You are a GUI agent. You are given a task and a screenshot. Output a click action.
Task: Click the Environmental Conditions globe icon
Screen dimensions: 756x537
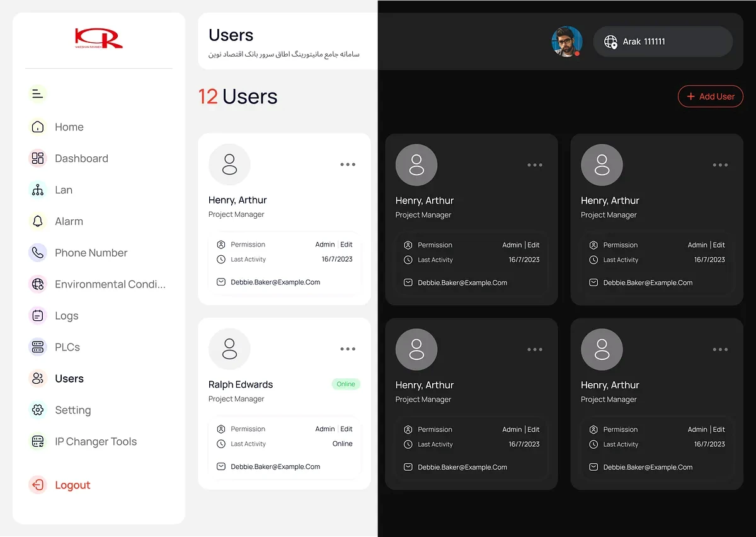tap(38, 284)
